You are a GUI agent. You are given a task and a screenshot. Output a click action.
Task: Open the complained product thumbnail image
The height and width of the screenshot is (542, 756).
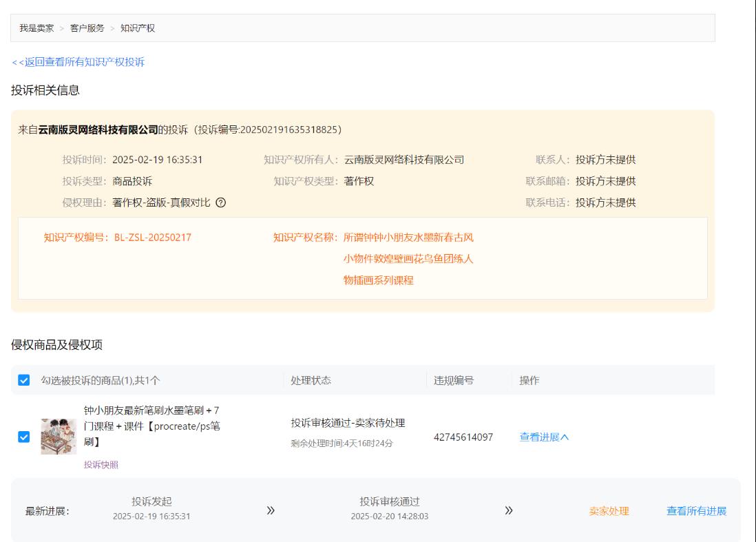pyautogui.click(x=59, y=437)
